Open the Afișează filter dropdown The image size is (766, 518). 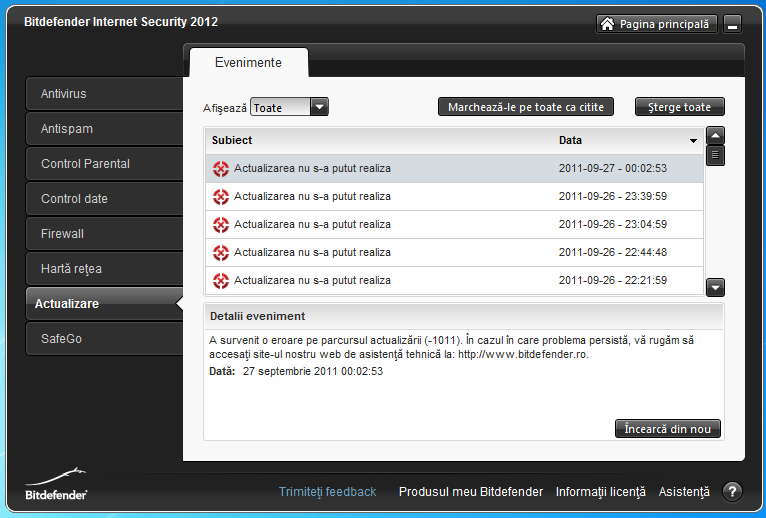pos(319,107)
